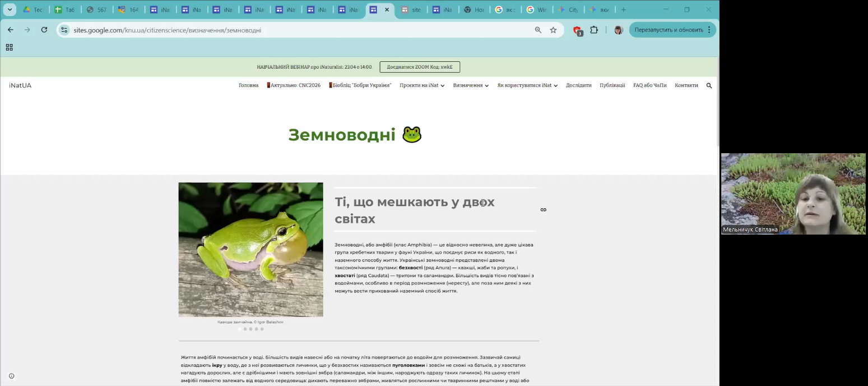Open the apps grid in bookmarks bar
This screenshot has height=386, width=868.
coord(10,48)
